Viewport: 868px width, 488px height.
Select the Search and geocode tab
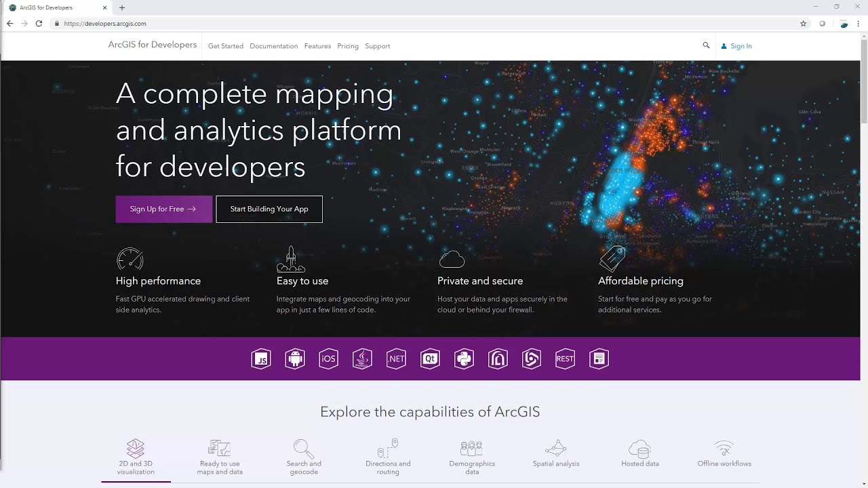click(304, 457)
